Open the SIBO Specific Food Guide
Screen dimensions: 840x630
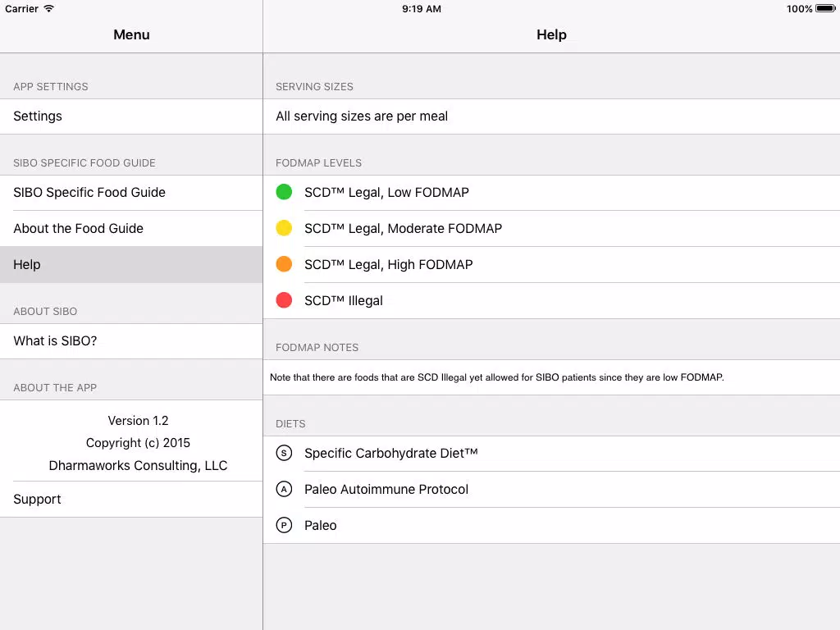[131, 192]
